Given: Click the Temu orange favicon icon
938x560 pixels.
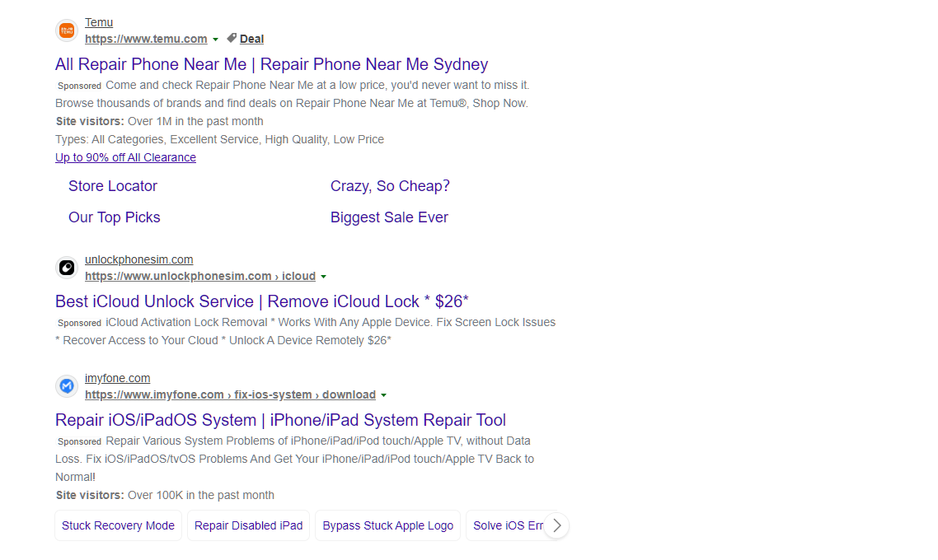Looking at the screenshot, I should [67, 30].
